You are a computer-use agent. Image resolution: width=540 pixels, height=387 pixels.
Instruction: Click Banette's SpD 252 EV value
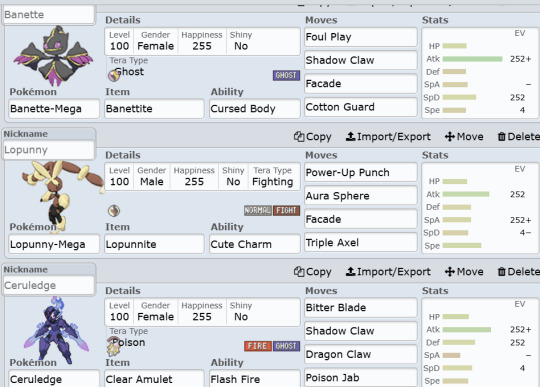click(x=517, y=97)
